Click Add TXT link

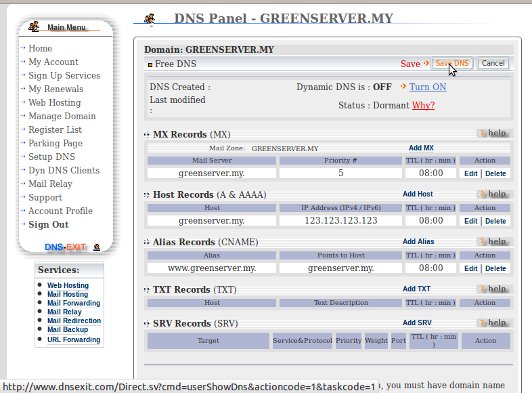pos(417,289)
